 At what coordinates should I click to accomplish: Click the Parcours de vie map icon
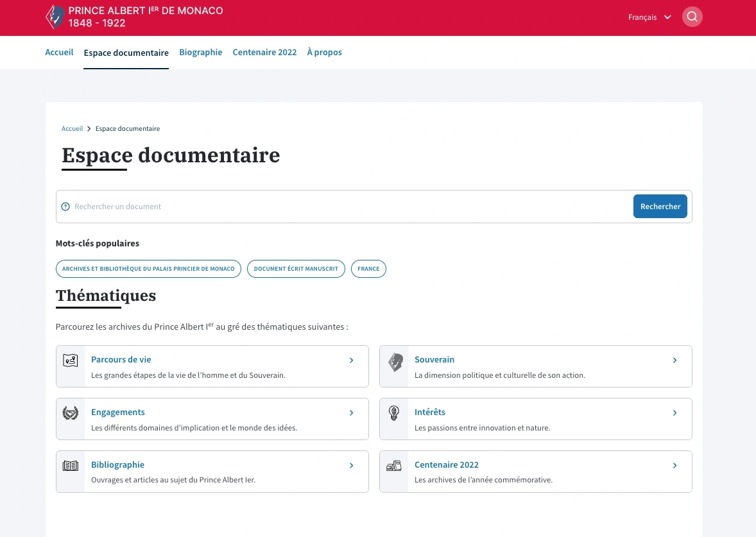point(71,361)
